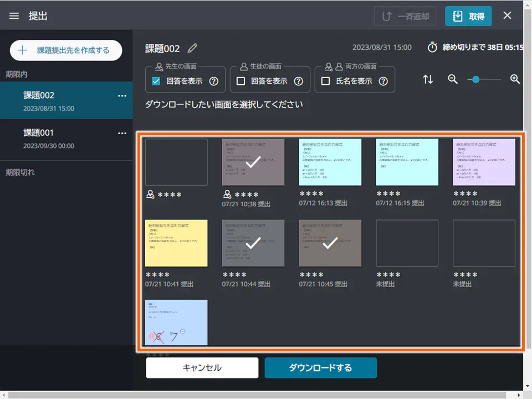Click the pencil icon to rename 課題002
This screenshot has width=532, height=399.
click(x=192, y=48)
